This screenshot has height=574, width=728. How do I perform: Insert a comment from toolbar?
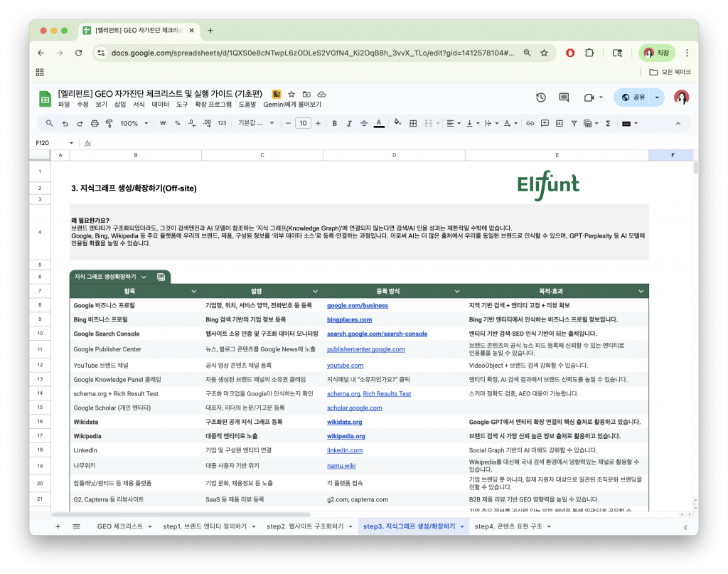point(545,124)
